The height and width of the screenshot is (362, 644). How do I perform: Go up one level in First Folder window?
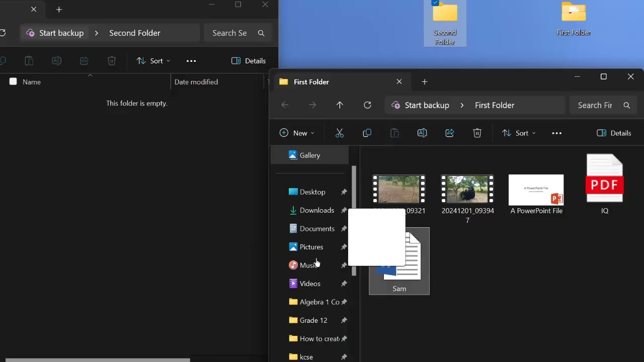[340, 105]
